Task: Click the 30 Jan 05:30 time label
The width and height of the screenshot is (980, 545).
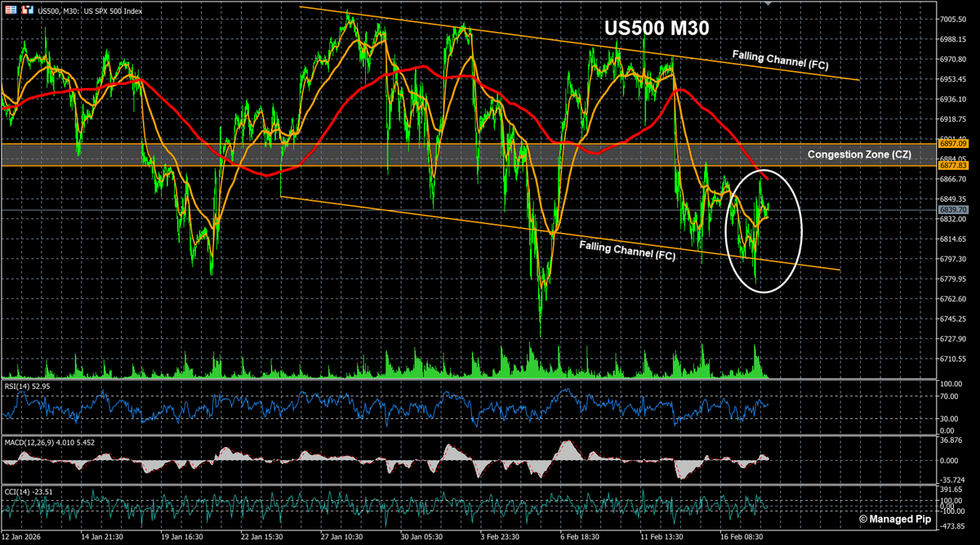Action: [x=421, y=537]
